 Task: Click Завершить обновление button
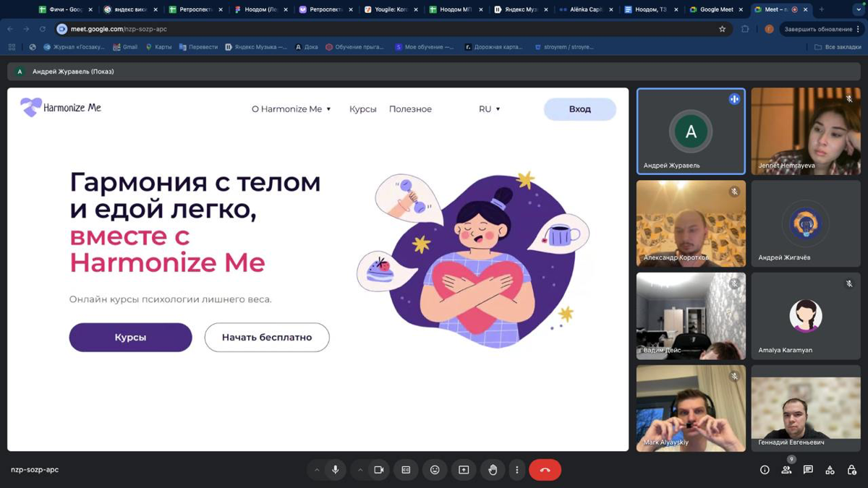point(819,29)
